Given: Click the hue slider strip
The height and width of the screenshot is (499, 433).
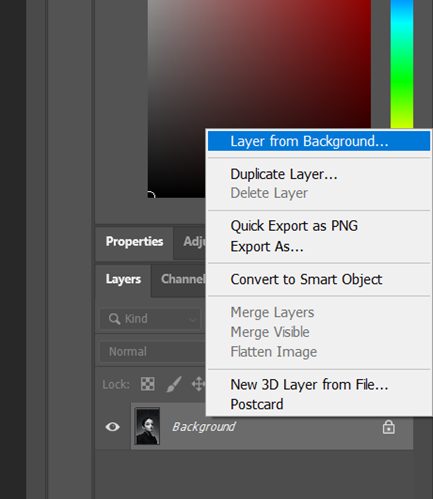Looking at the screenshot, I should [402, 64].
